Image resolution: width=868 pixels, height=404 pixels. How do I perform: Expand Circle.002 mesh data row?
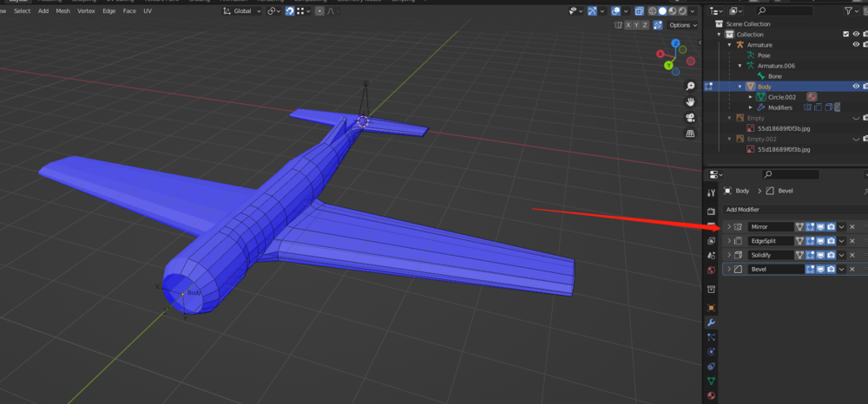pyautogui.click(x=751, y=97)
